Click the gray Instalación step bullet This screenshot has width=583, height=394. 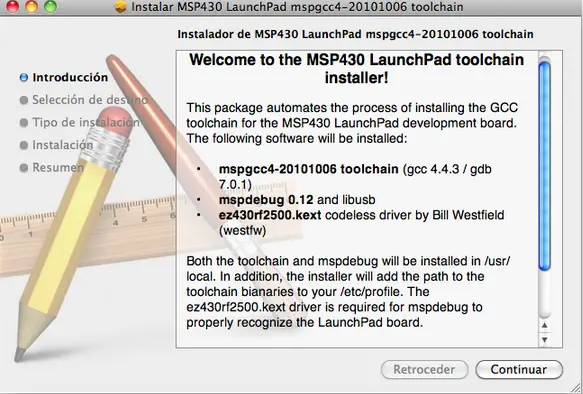[23, 145]
